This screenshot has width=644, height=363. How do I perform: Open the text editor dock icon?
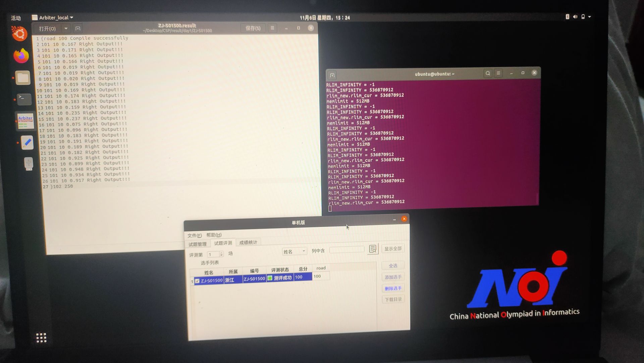coord(27,142)
